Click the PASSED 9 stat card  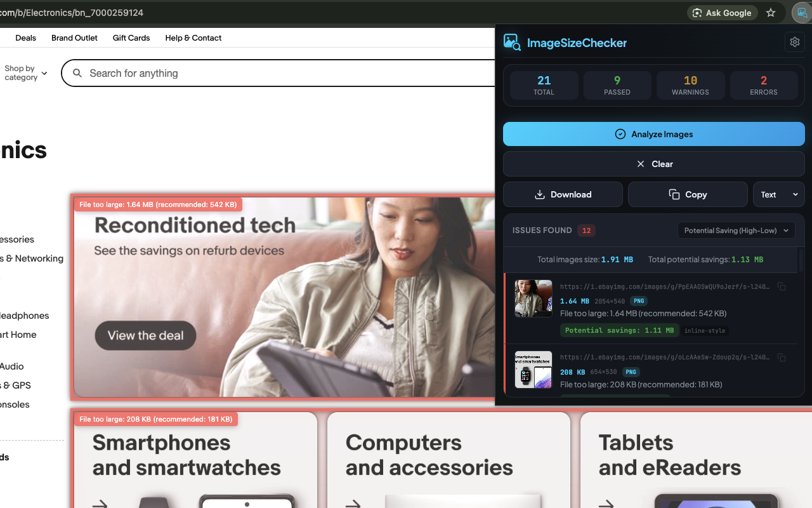pyautogui.click(x=617, y=85)
